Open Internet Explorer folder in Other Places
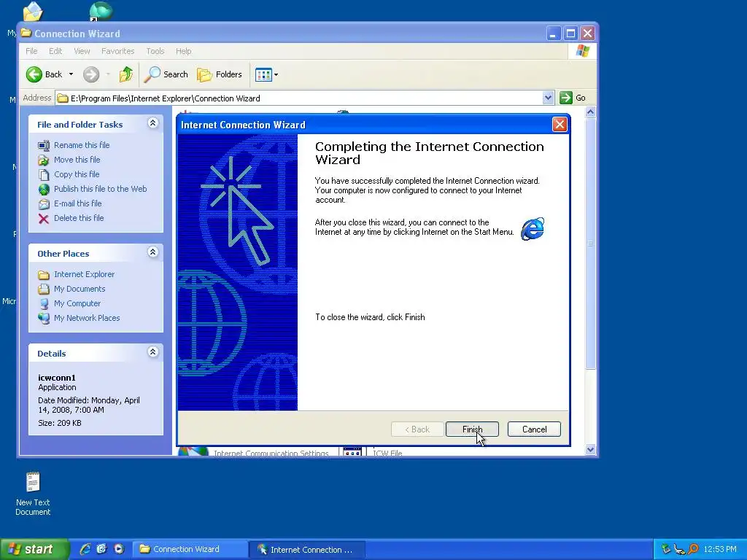 pos(84,274)
